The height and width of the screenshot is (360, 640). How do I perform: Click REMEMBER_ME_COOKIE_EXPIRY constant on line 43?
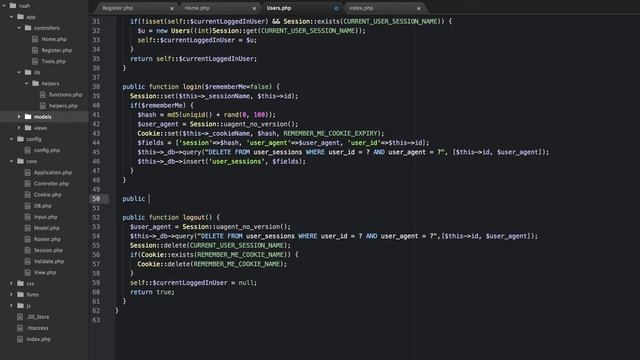point(331,133)
